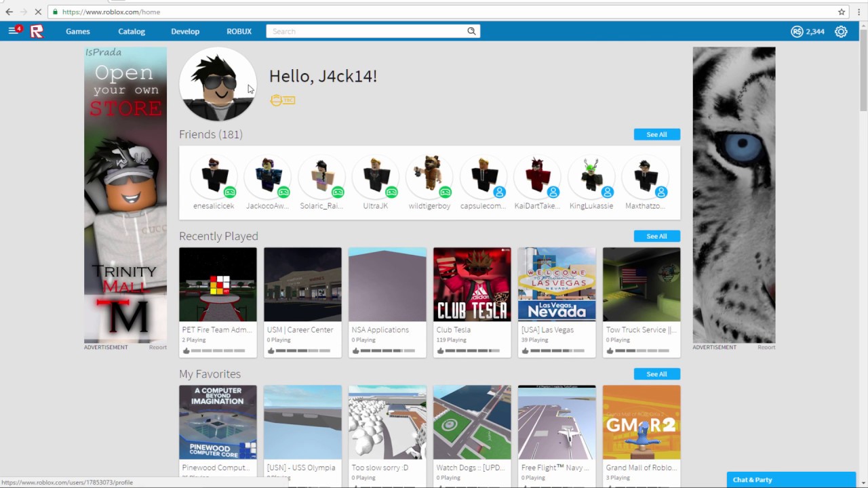Open friend KingLukassie's avatar
The height and width of the screenshot is (488, 868).
click(591, 176)
